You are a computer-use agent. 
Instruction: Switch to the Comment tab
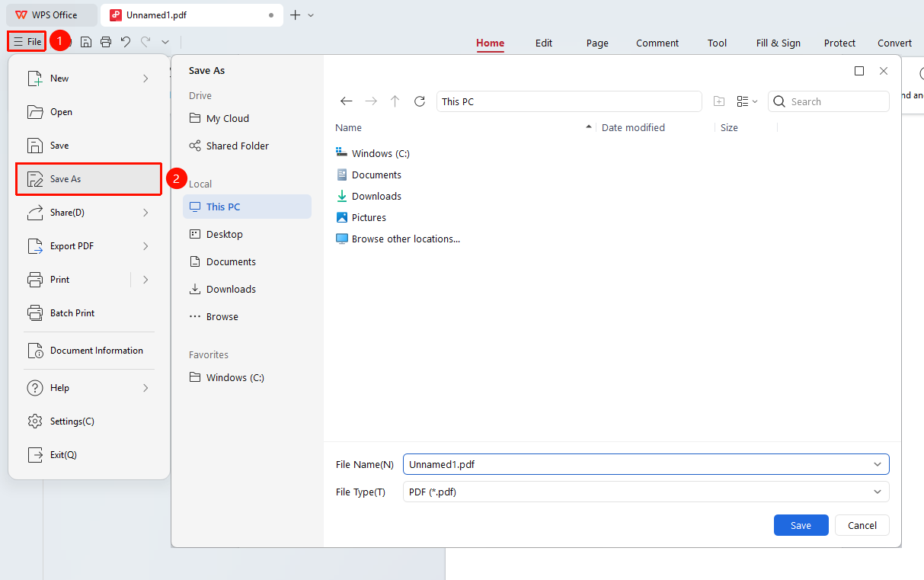pos(657,43)
